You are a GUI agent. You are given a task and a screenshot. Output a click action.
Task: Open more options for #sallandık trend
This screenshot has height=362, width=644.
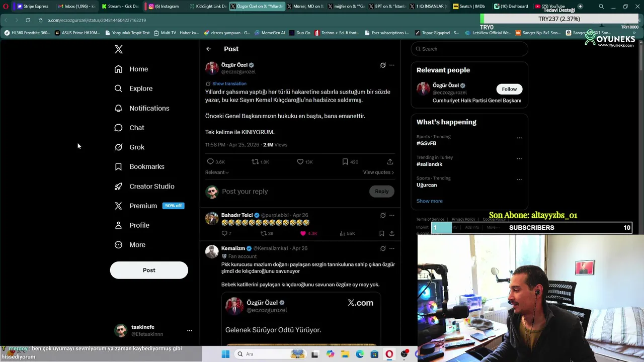coord(519,158)
